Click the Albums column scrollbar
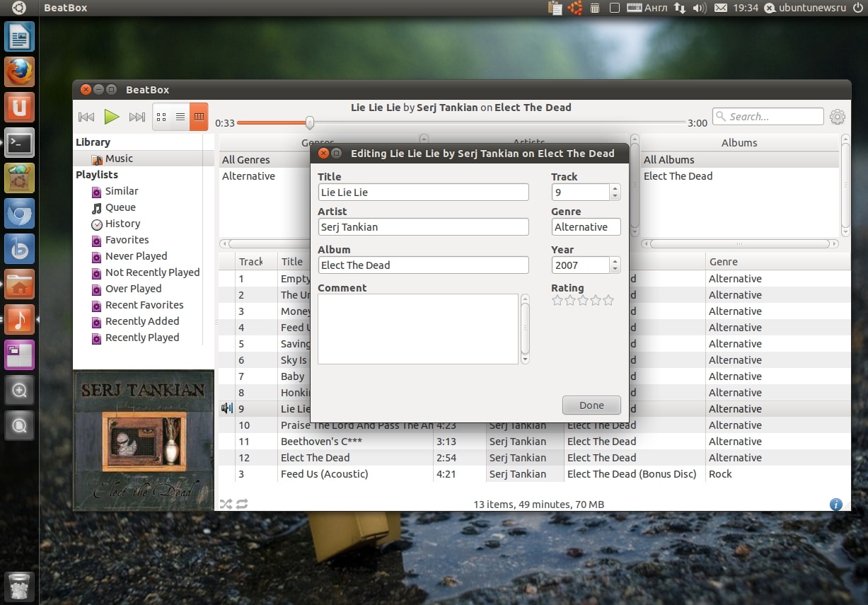This screenshot has height=605, width=868. point(845,184)
